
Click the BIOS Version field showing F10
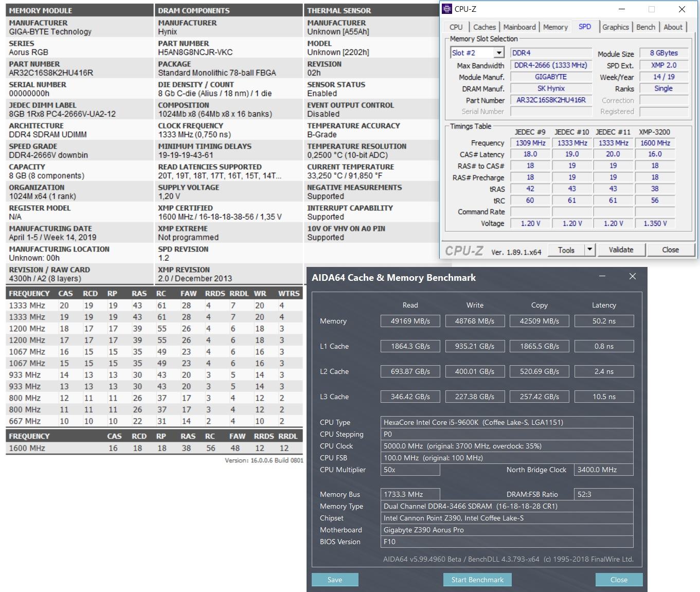point(507,542)
